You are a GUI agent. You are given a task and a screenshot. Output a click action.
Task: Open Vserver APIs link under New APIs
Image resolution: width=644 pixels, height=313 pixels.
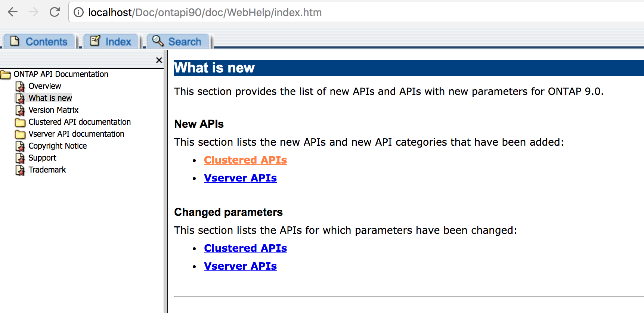(240, 178)
